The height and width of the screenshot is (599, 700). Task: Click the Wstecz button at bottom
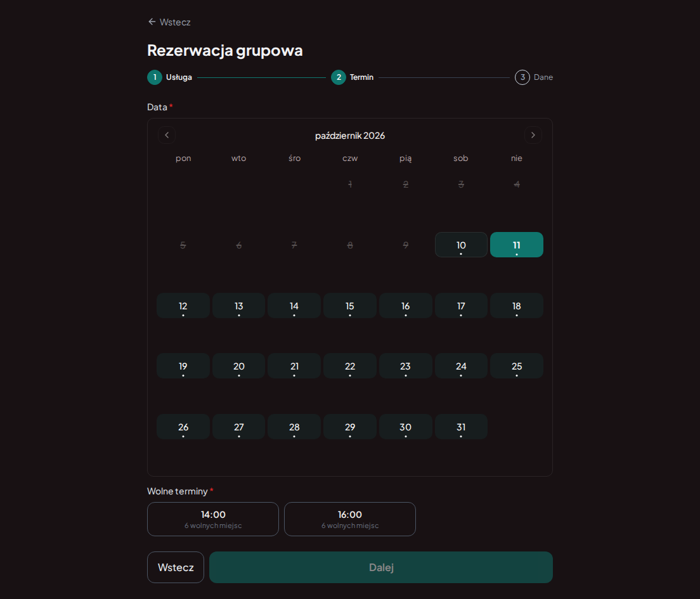[176, 567]
